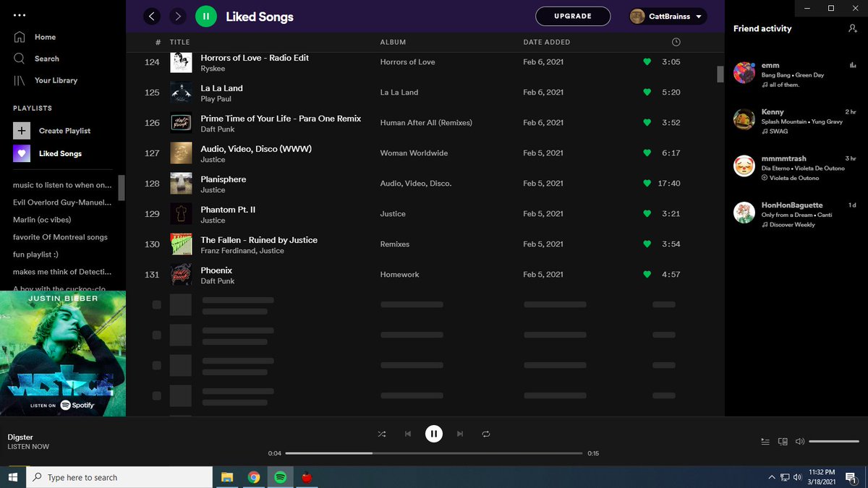The image size is (868, 488).
Task: Open 'music to listen to when on...' playlist
Action: coord(62,185)
